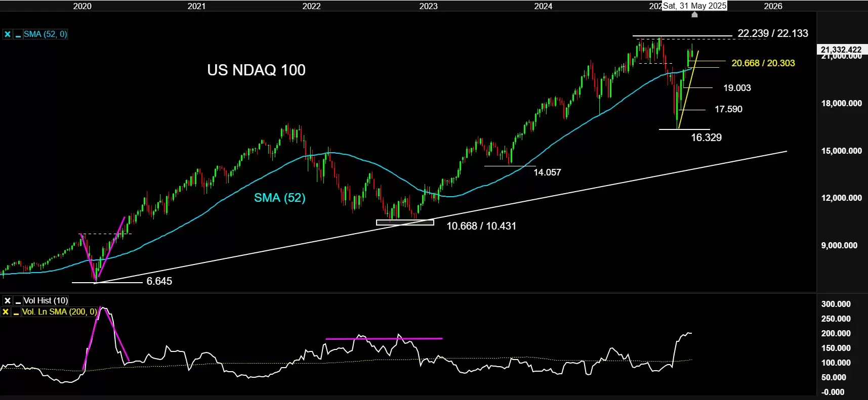
Task: Click the Vol Hist (10) label
Action: pos(46,301)
